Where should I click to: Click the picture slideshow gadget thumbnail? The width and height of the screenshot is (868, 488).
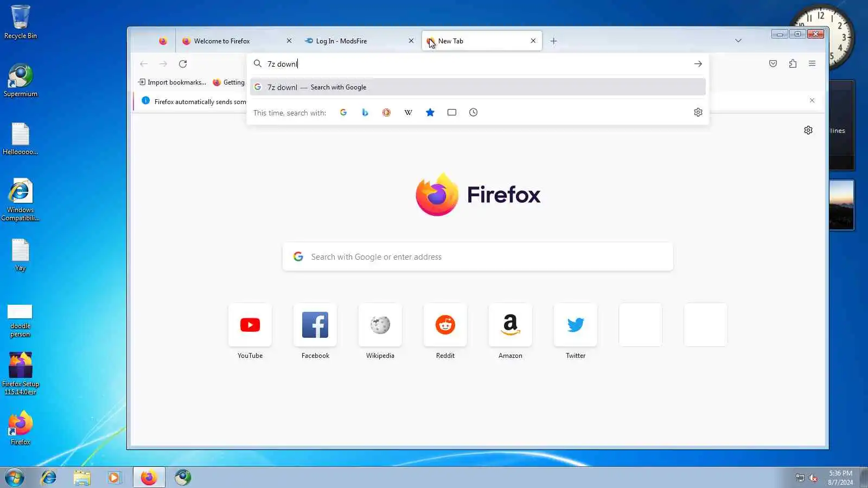point(841,205)
